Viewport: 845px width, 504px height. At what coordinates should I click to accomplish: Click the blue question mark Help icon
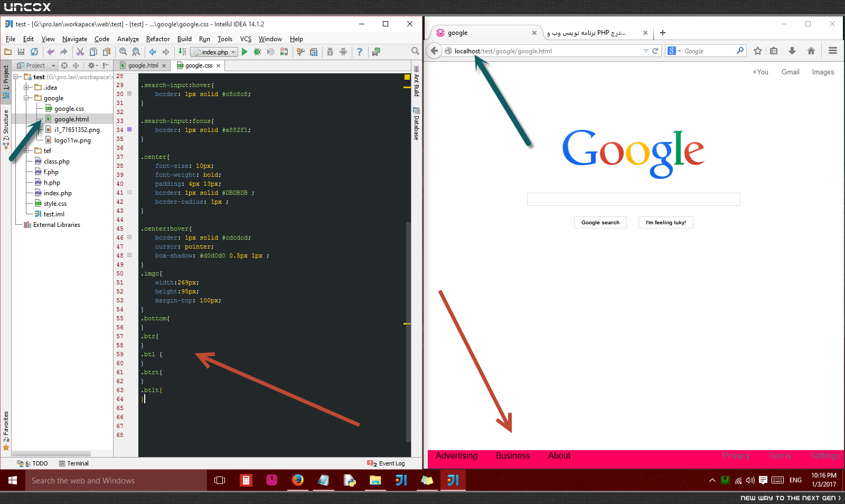[x=360, y=52]
